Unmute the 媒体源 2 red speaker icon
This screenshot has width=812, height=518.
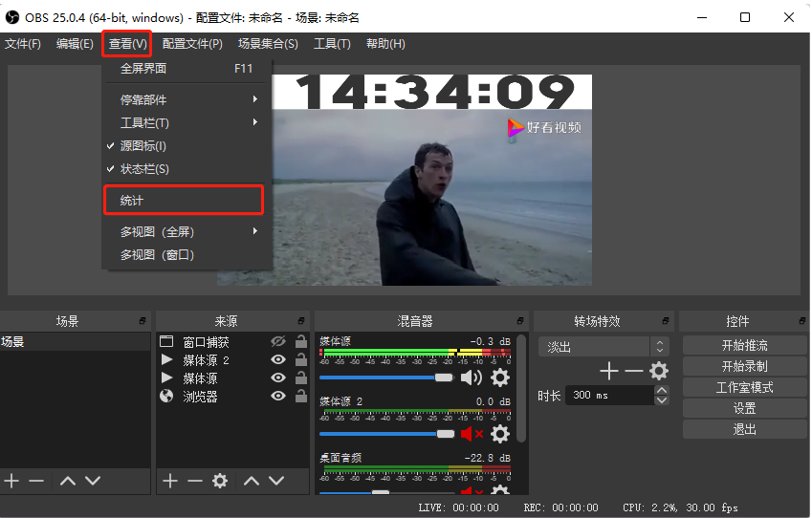point(472,434)
